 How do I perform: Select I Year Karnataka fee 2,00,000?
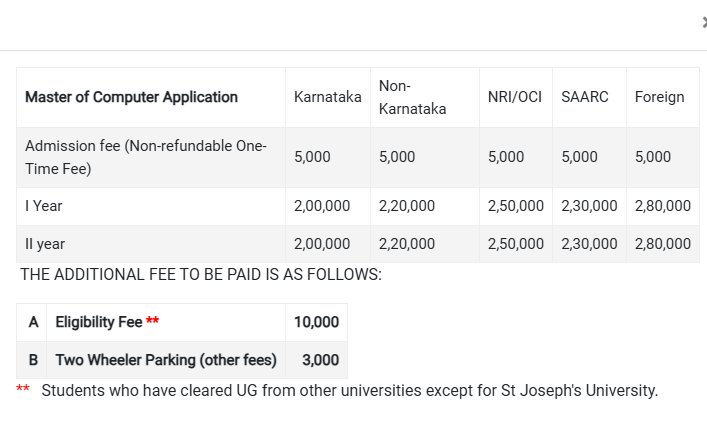point(322,206)
